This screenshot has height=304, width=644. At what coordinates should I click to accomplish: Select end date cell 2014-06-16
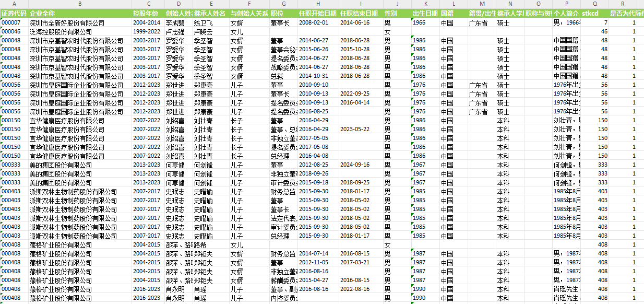click(361, 23)
